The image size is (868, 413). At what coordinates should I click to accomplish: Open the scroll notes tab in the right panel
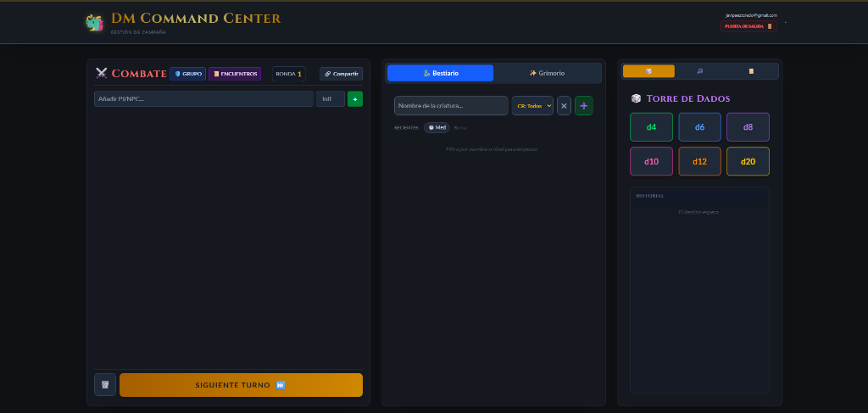pos(751,71)
